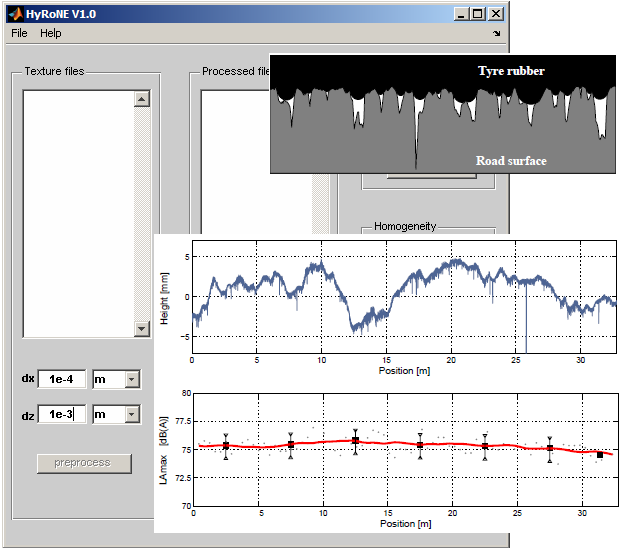
Task: Click the dz input field
Action: tap(62, 414)
